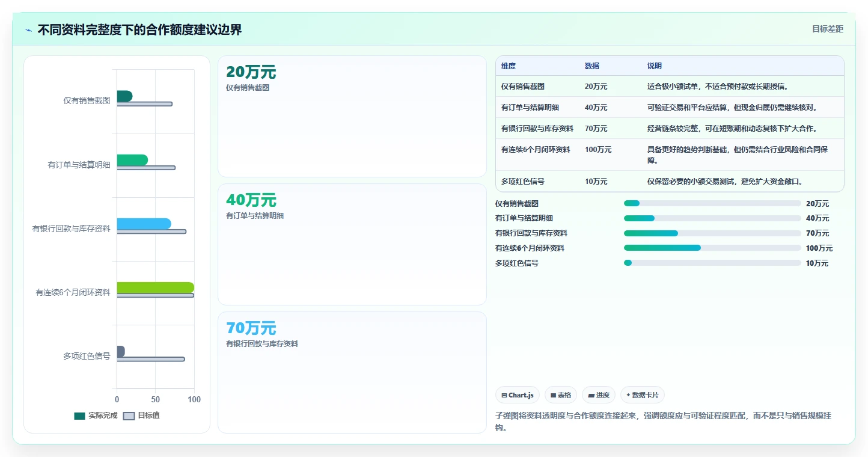This screenshot has width=868, height=457.
Task: Click the lime 有连续6个月闭环资料 chart bar
Action: click(x=155, y=287)
